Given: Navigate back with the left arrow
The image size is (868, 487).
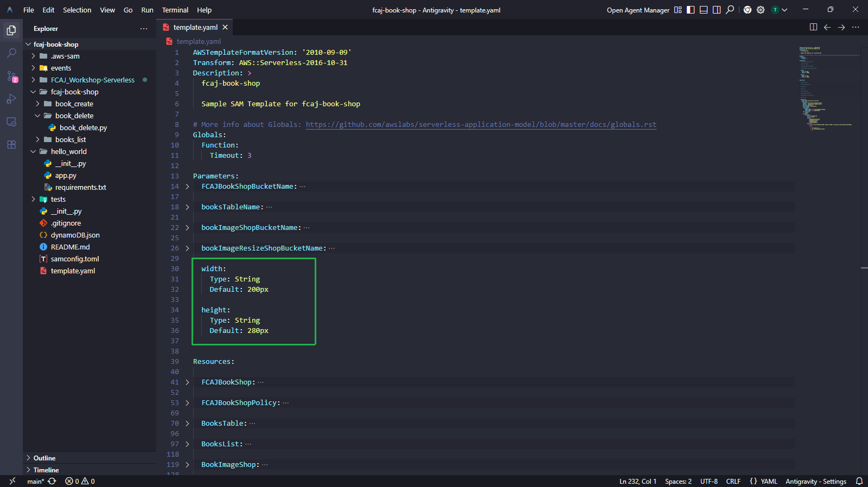Looking at the screenshot, I should coord(827,27).
